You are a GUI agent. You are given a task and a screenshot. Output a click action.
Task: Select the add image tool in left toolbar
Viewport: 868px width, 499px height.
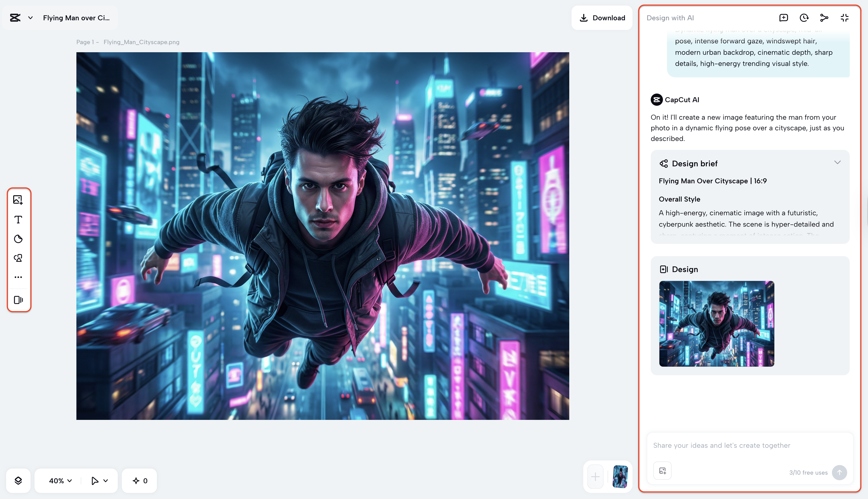coord(18,200)
